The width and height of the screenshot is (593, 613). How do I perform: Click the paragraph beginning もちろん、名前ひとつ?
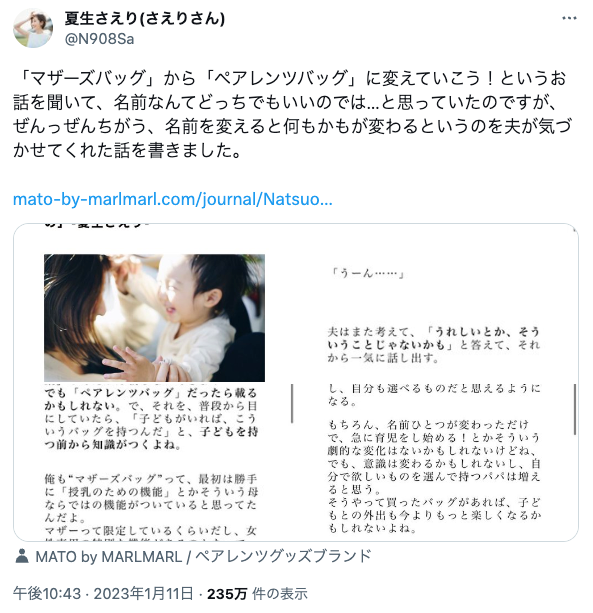[434, 457]
